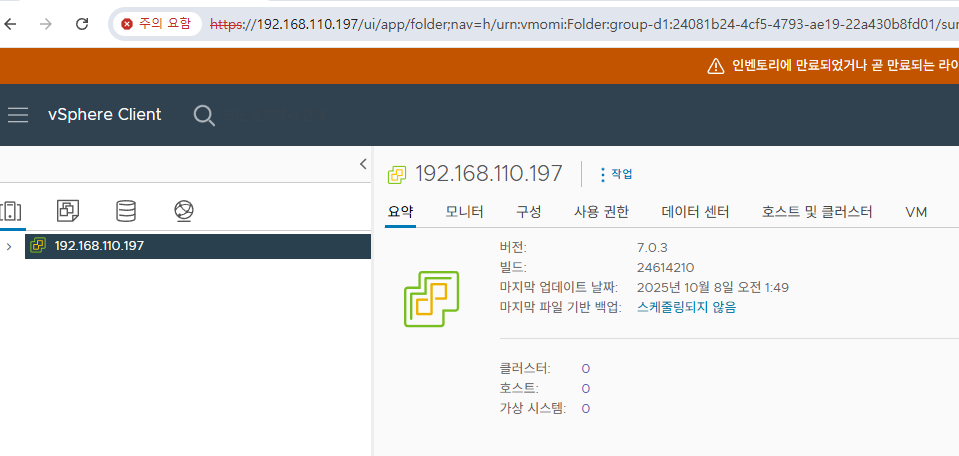The image size is (959, 456).
Task: Click the 가상 시스템 count 0
Action: coord(586,409)
